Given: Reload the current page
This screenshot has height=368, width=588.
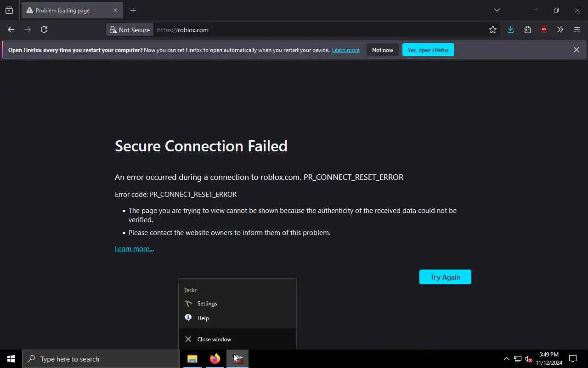Looking at the screenshot, I should point(44,29).
